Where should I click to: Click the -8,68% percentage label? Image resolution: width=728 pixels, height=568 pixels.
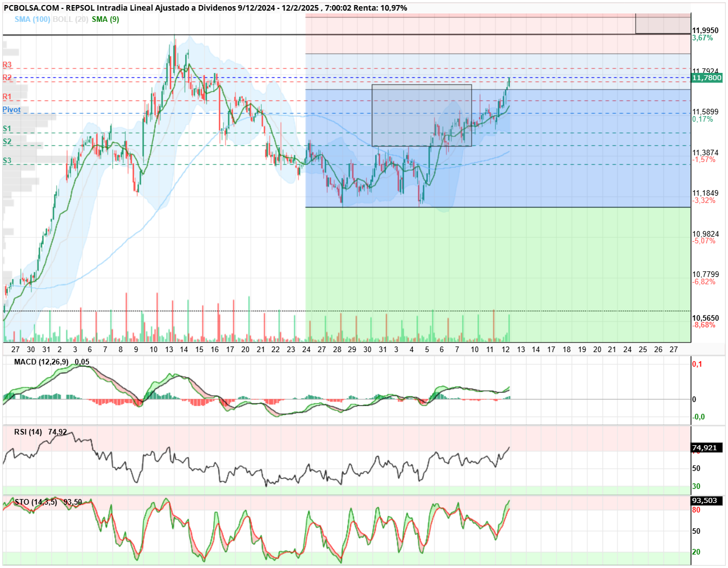point(704,325)
